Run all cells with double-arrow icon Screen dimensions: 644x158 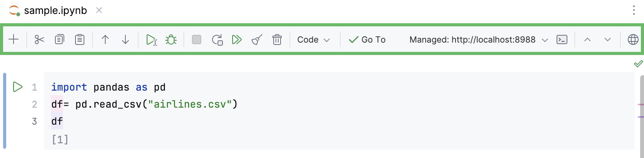pos(237,39)
